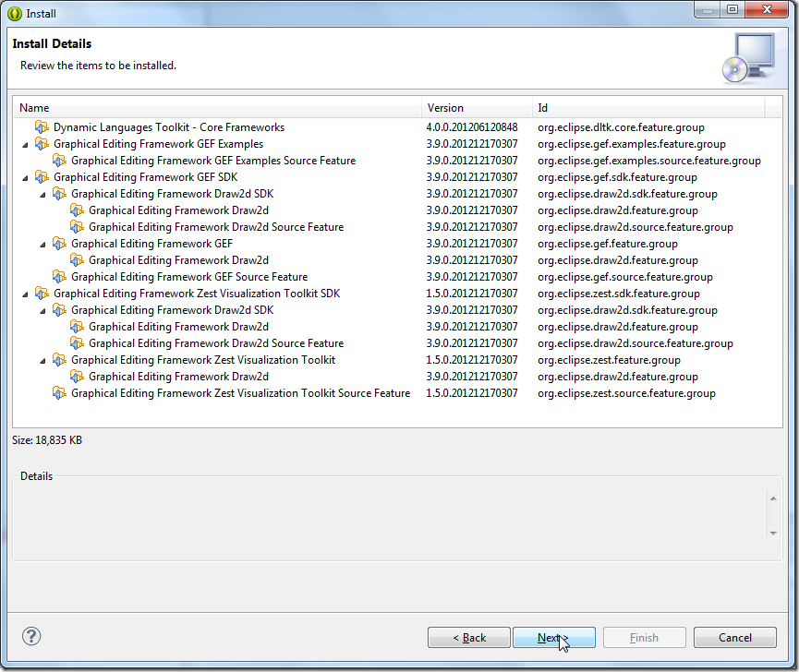This screenshot has width=799, height=672.
Task: Collapse the Graphical Editing Framework GEF node
Action: (x=42, y=245)
